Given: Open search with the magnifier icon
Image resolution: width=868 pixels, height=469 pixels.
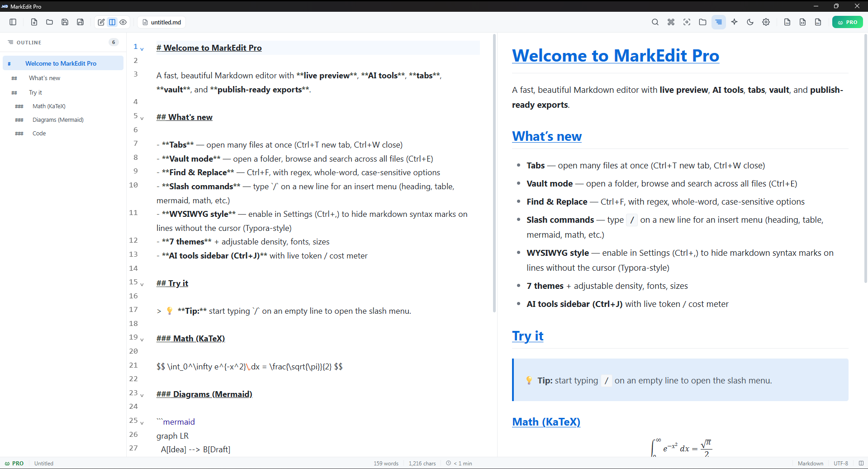Looking at the screenshot, I should tap(655, 22).
